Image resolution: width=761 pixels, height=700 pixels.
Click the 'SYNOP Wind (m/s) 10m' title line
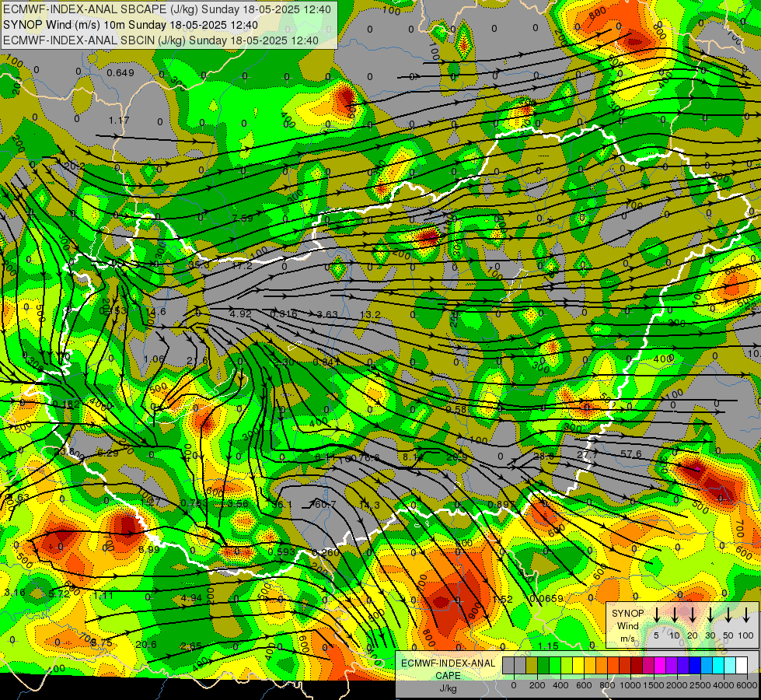131,25
